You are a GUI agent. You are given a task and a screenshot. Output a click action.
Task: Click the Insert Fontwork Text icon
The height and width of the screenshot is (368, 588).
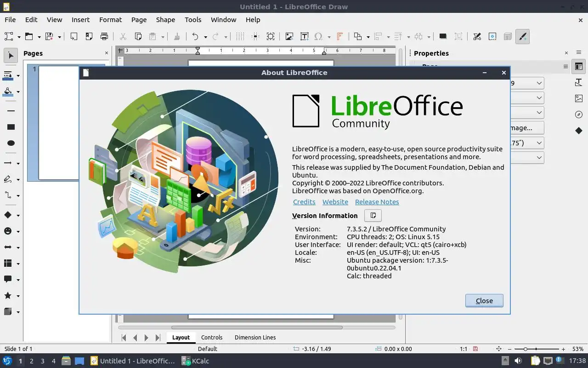tap(340, 36)
